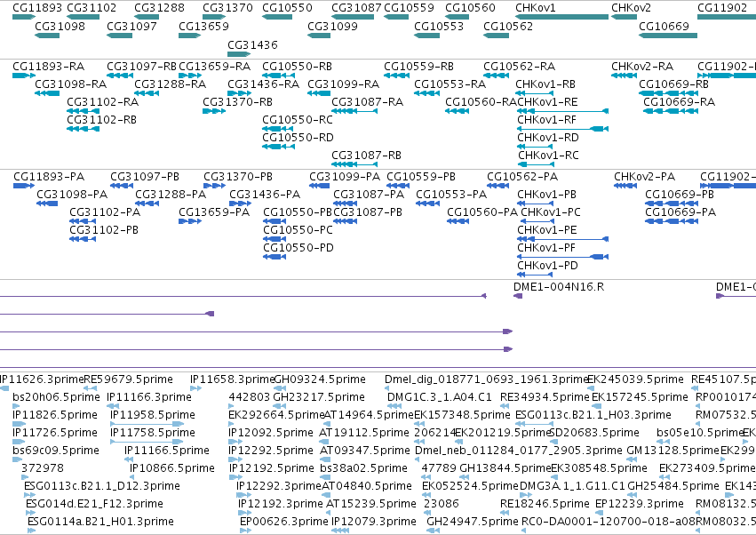
Task: Click EST AT14964.5prime
Action: pyautogui.click(x=369, y=415)
